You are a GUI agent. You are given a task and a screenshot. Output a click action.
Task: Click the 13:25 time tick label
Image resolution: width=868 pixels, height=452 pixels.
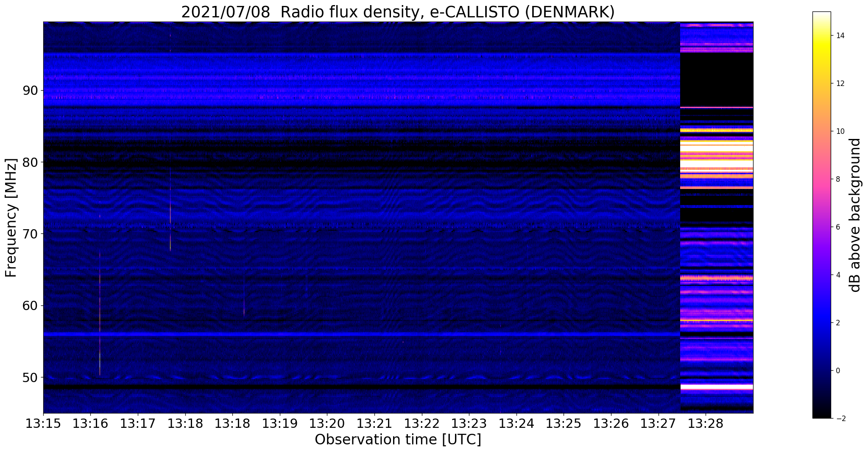(x=564, y=423)
